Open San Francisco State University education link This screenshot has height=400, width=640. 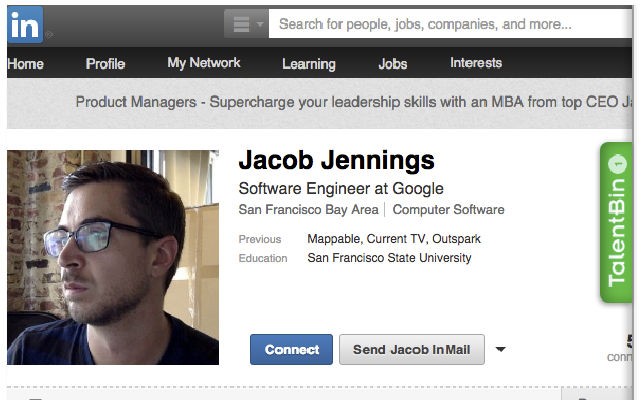pyautogui.click(x=389, y=258)
